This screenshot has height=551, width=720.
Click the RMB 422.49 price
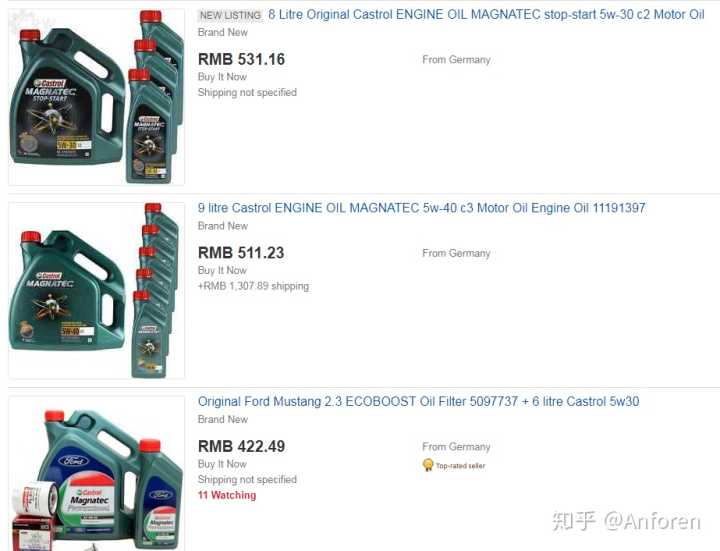click(x=241, y=446)
